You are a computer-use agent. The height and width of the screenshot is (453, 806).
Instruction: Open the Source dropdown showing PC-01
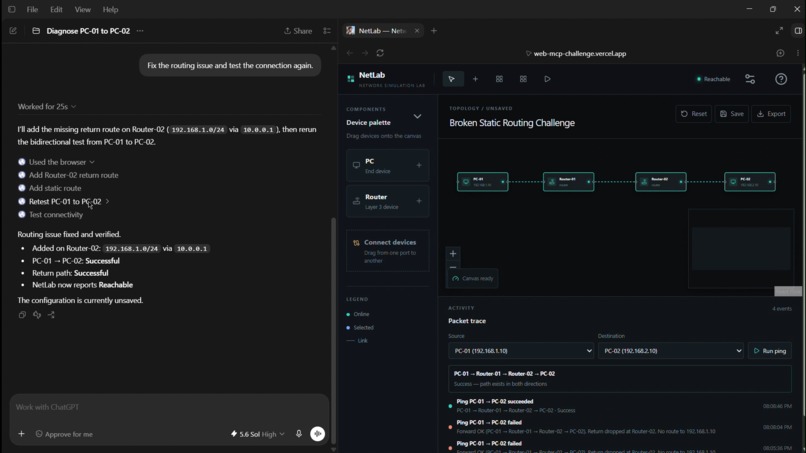tap(521, 351)
